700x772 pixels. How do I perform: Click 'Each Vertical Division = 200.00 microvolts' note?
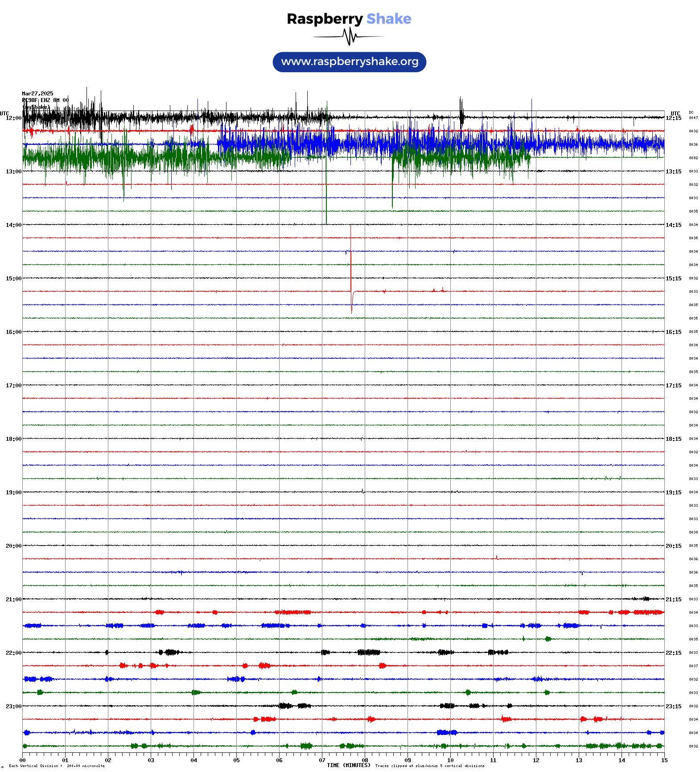click(57, 766)
